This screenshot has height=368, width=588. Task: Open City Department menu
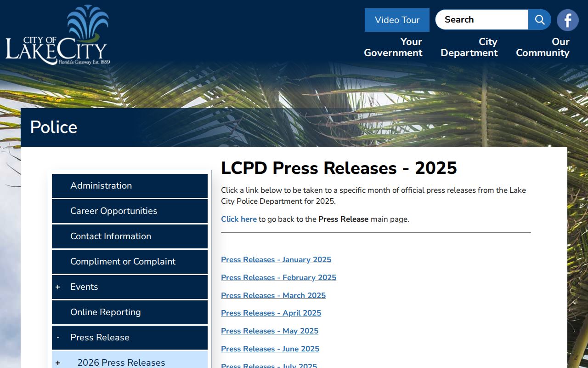tap(469, 47)
